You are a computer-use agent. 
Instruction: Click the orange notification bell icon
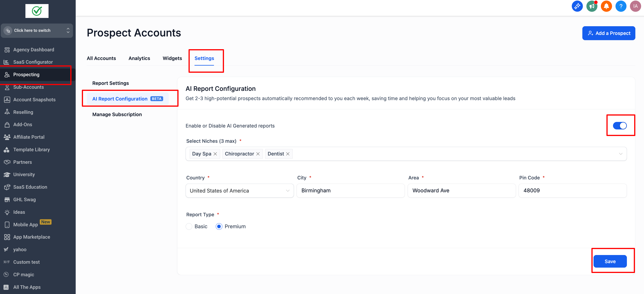606,6
